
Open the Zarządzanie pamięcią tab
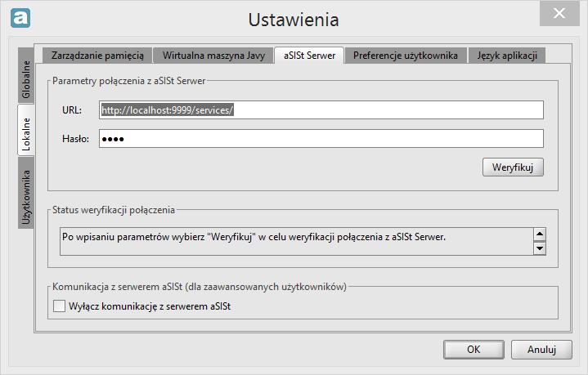click(97, 56)
